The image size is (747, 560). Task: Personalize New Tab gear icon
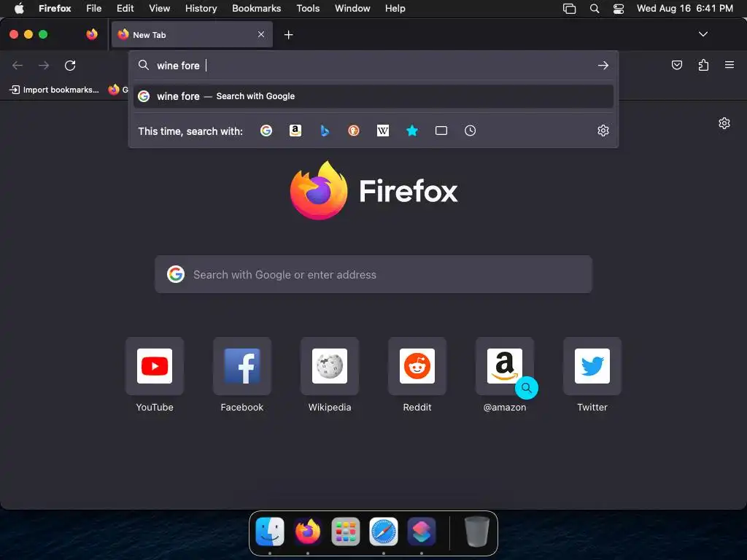point(724,123)
